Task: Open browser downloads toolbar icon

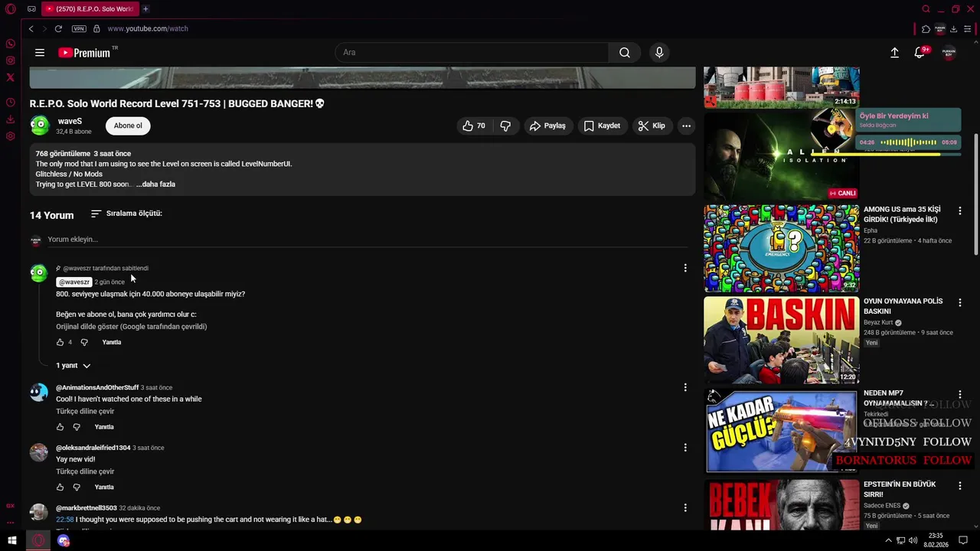Action: pyautogui.click(x=953, y=29)
